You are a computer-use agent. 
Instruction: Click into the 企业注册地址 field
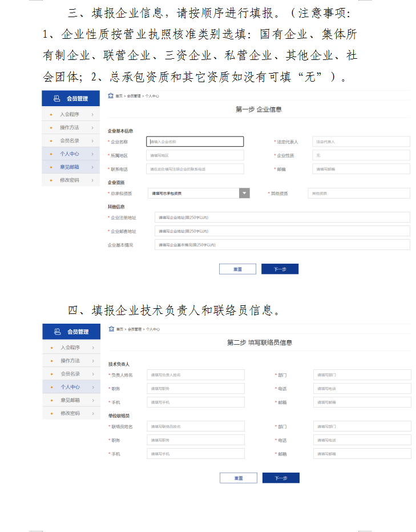tap(282, 217)
